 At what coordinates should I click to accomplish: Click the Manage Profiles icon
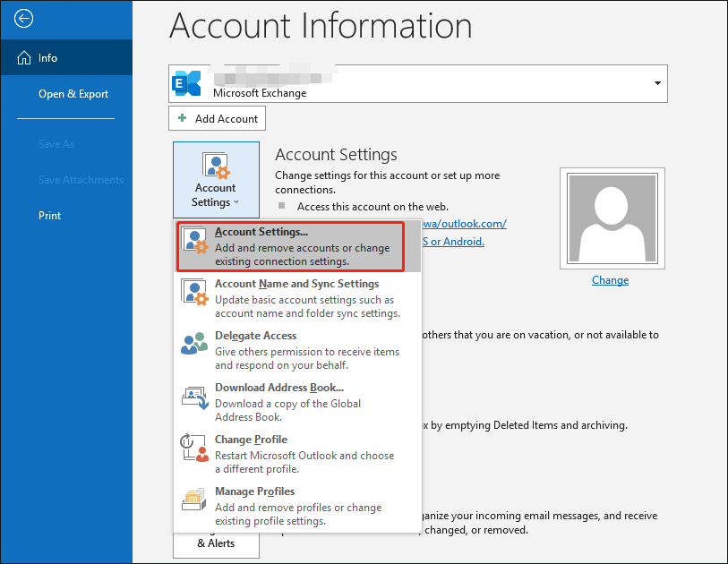click(x=195, y=500)
